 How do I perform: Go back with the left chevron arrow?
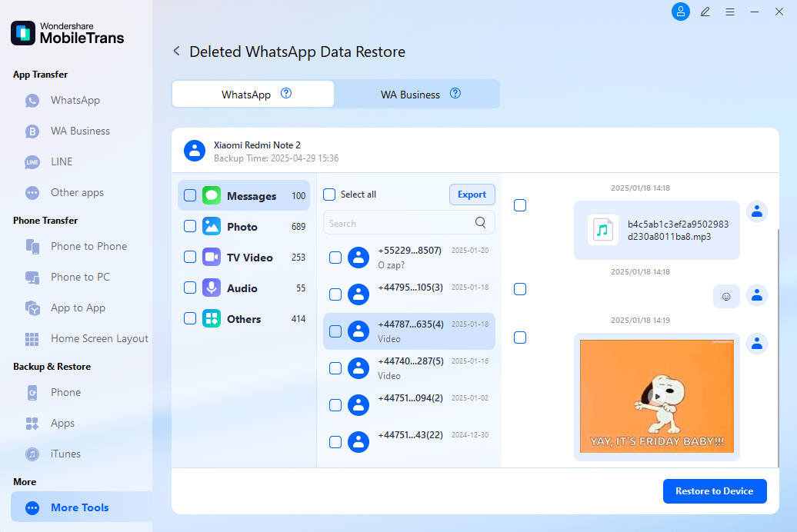[176, 51]
